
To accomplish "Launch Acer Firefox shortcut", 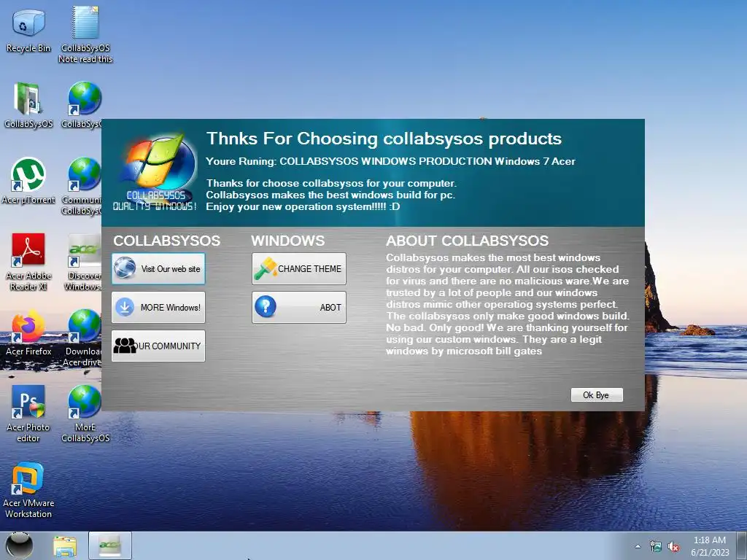I will (28, 332).
